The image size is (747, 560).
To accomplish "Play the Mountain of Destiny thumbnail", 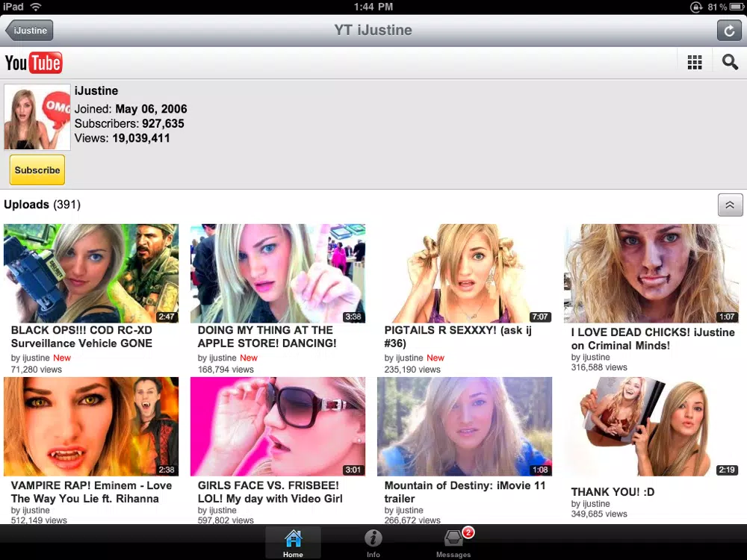I will 465,426.
